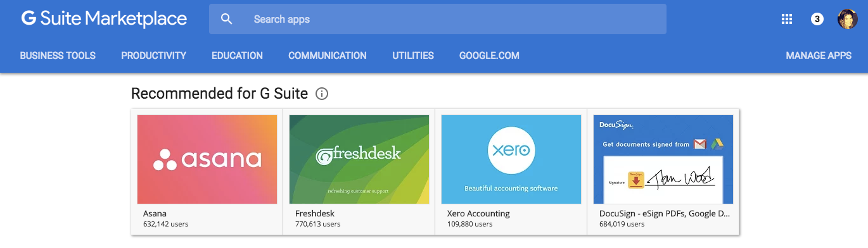Screen dimensions: 868x248
Task: Go to the Communication category
Action: click(x=328, y=56)
